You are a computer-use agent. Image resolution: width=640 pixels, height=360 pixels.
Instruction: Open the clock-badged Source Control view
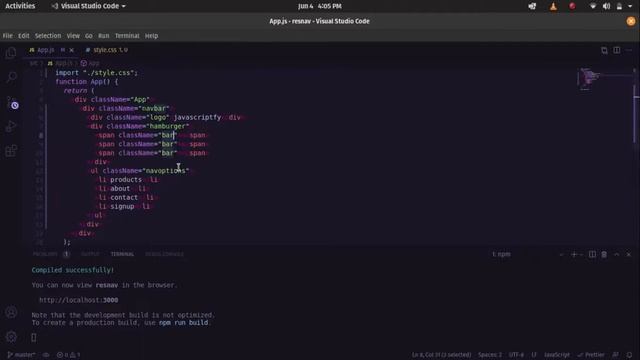click(11, 102)
